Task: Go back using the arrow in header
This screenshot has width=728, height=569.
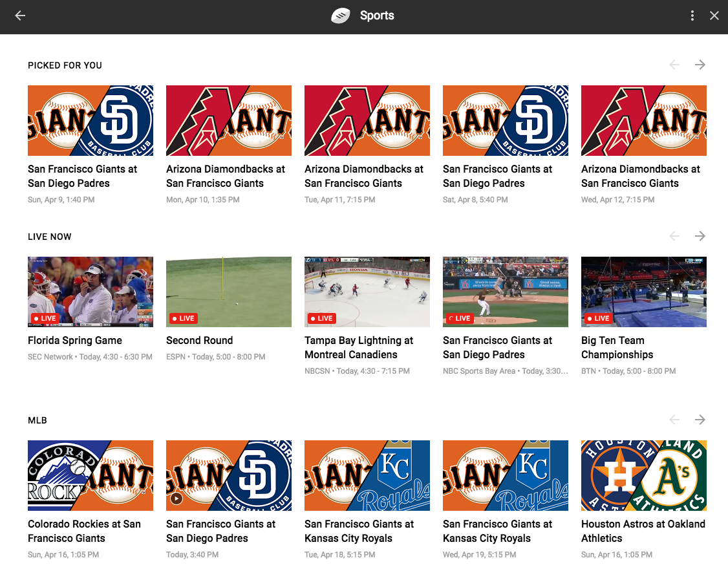Action: point(20,16)
